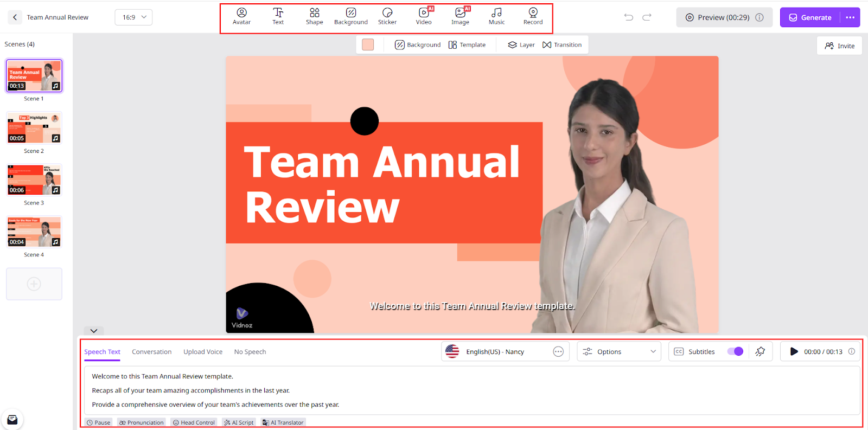Open the AI Image tool
Screen dimensions: 868x430
460,17
